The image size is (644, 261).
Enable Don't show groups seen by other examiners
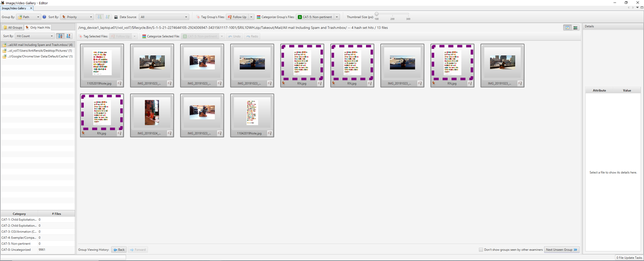pos(481,250)
